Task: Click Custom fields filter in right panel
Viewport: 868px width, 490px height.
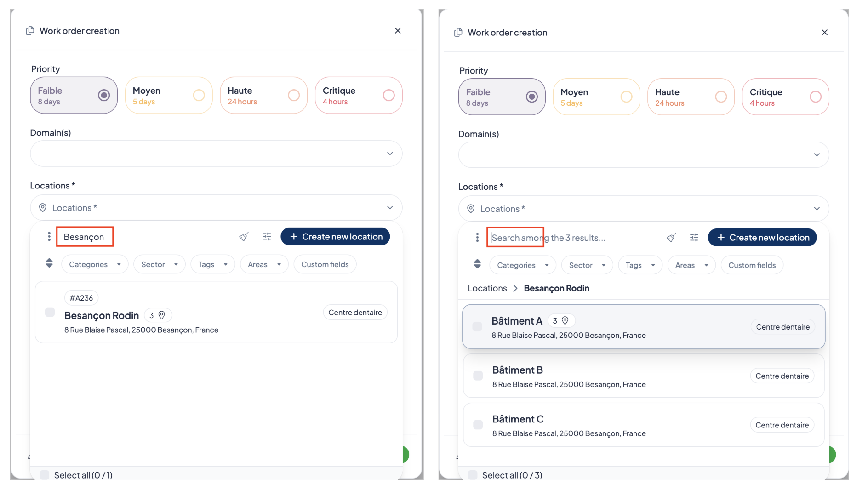Action: click(x=752, y=265)
